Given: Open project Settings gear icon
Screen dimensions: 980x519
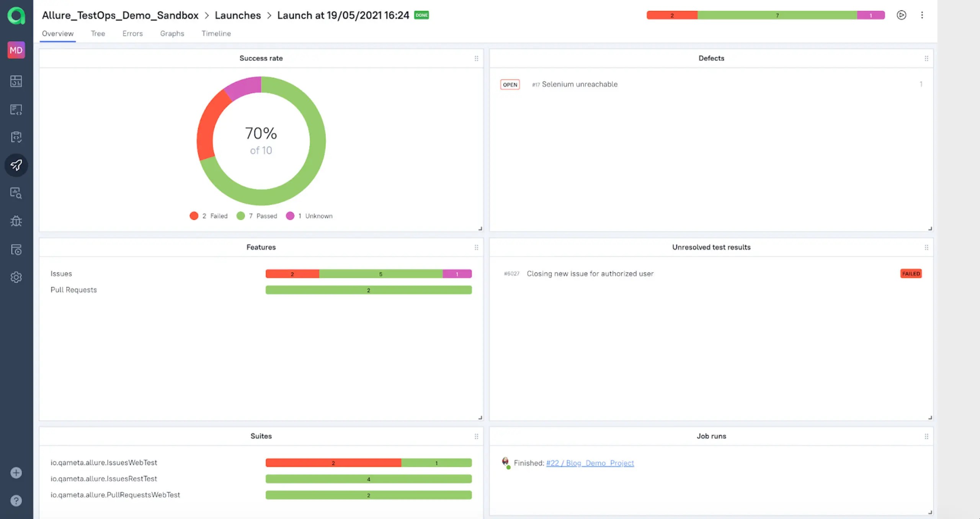Looking at the screenshot, I should pos(16,277).
